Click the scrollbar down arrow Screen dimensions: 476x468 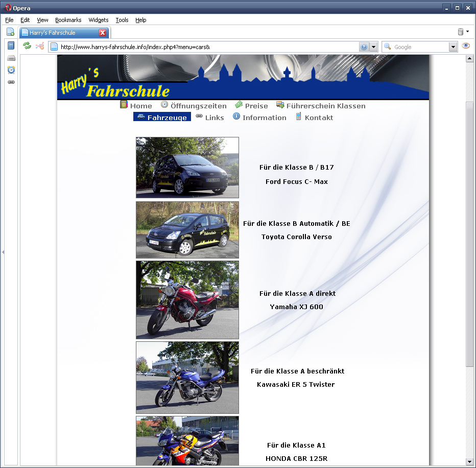click(x=470, y=462)
